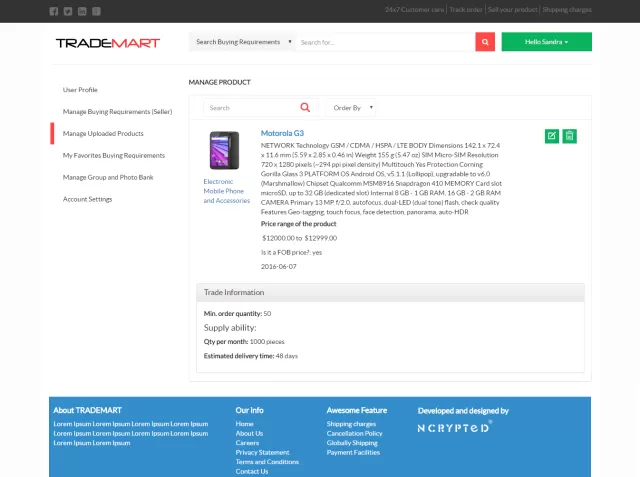The height and width of the screenshot is (477, 640).
Task: Open Account Settings in sidebar
Action: click(x=87, y=199)
